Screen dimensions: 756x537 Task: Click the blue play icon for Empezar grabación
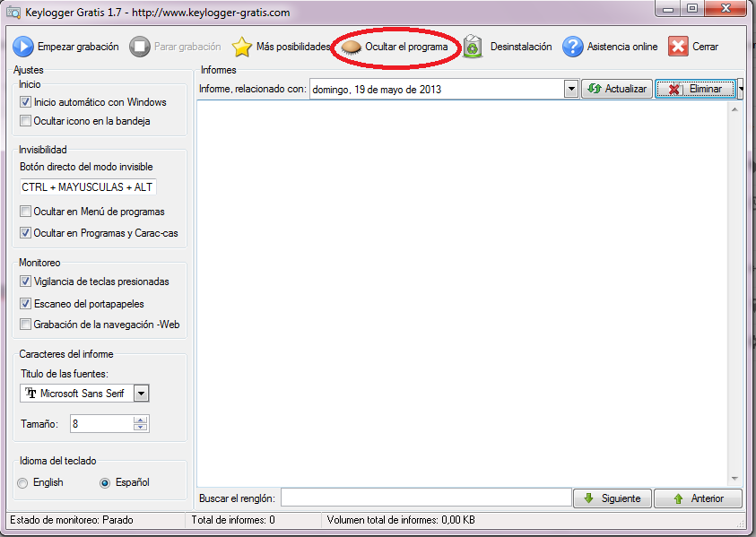(x=23, y=47)
